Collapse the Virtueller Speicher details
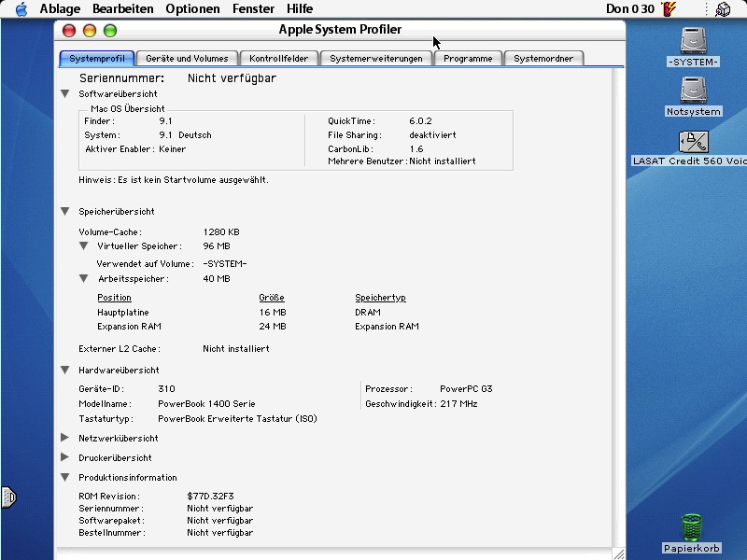747x560 pixels. (x=84, y=246)
